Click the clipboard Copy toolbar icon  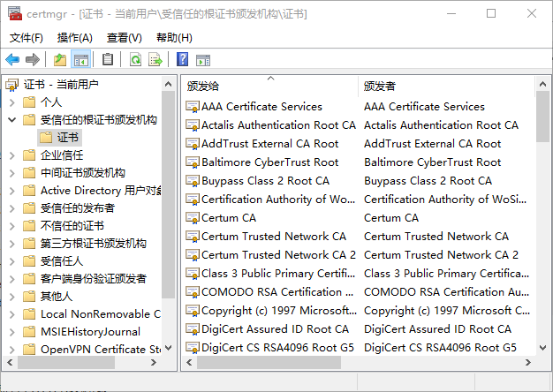[107, 59]
